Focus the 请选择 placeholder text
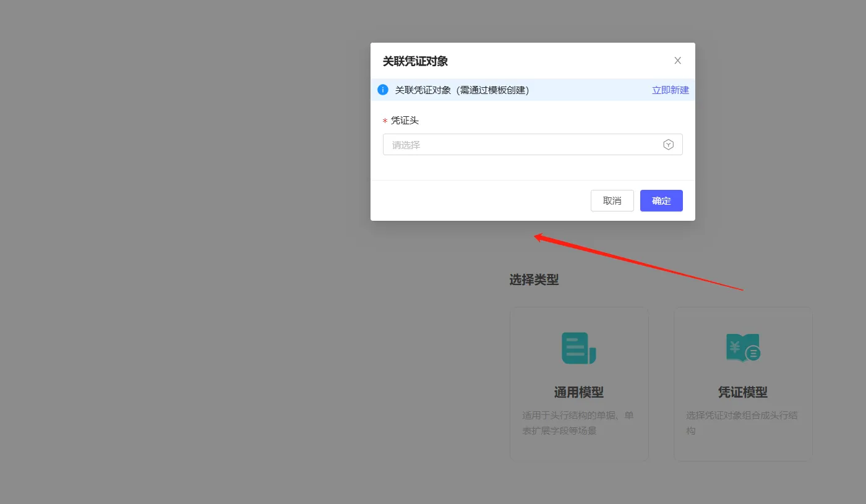This screenshot has width=866, height=504. (406, 145)
